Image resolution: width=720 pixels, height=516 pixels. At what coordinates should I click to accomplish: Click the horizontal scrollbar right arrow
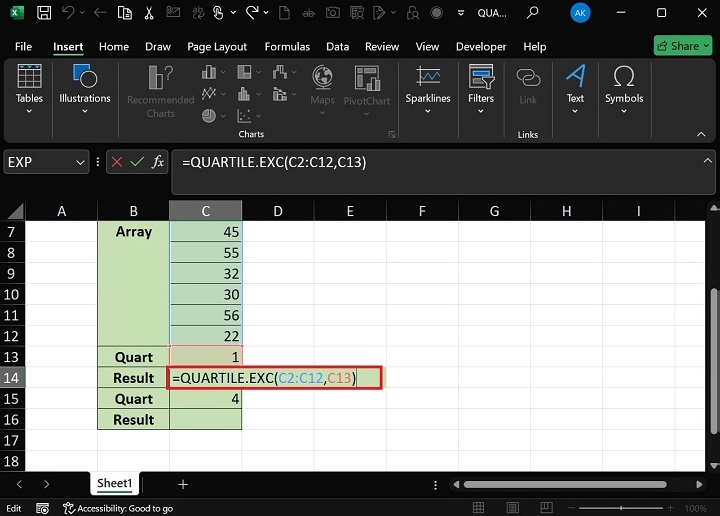coord(699,484)
